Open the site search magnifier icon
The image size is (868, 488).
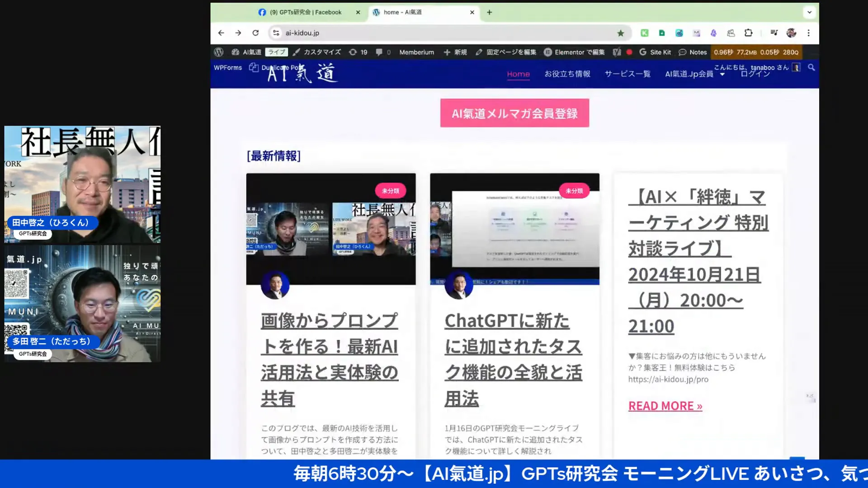tap(811, 67)
